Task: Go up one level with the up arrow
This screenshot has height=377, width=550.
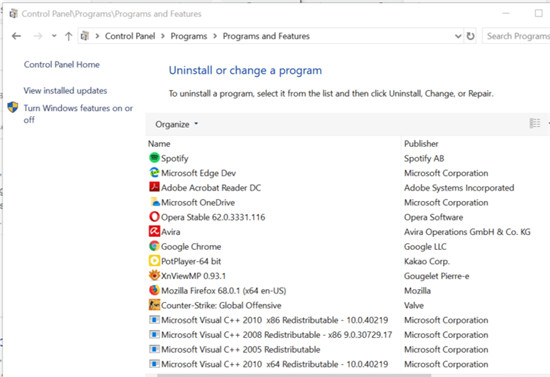Action: (x=68, y=36)
